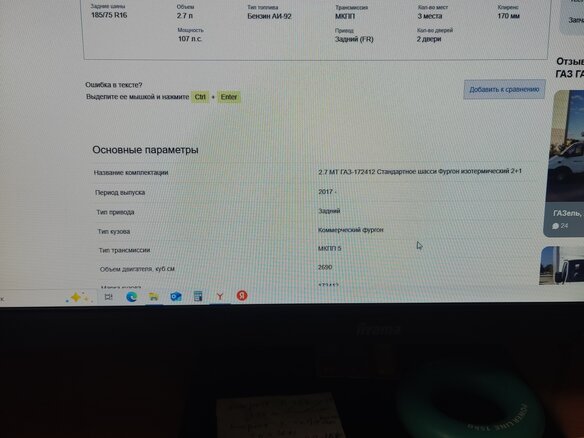Select the Название комплектации row label
The height and width of the screenshot is (438, 584).
pyautogui.click(x=131, y=172)
